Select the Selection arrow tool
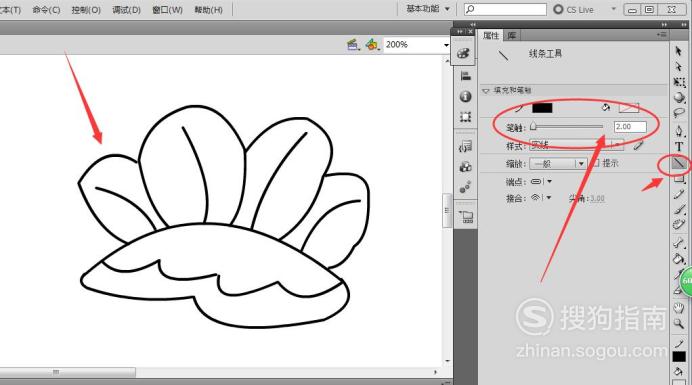 point(679,51)
